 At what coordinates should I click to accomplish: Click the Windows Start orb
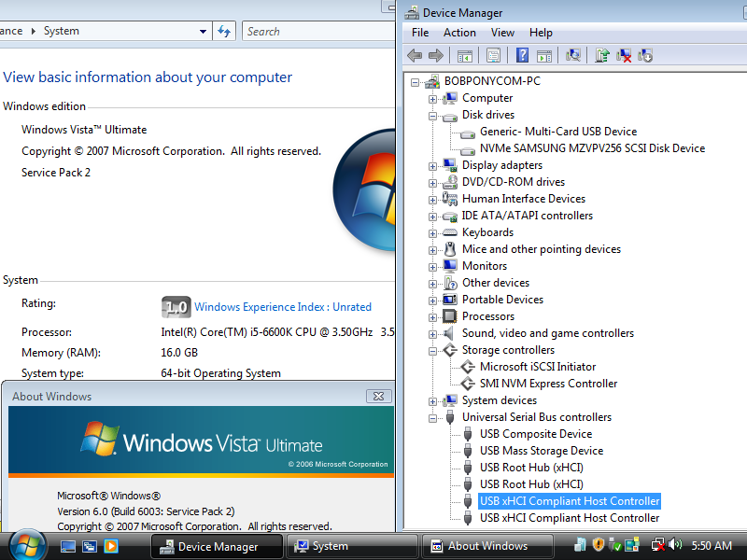click(28, 546)
